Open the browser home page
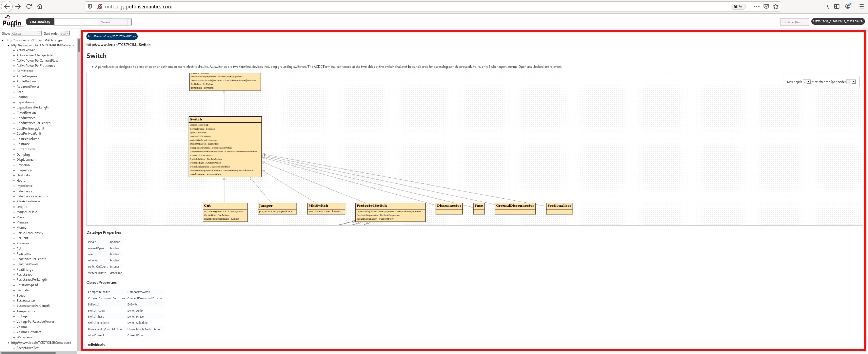The height and width of the screenshot is (354, 868). pyautogui.click(x=40, y=6)
